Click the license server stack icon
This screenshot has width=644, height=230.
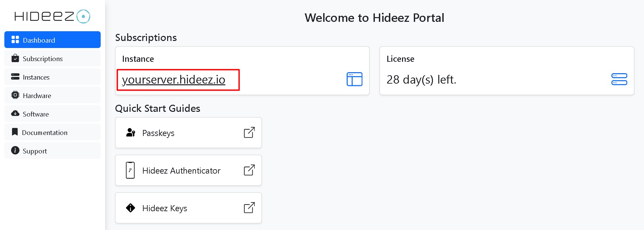pos(619,79)
